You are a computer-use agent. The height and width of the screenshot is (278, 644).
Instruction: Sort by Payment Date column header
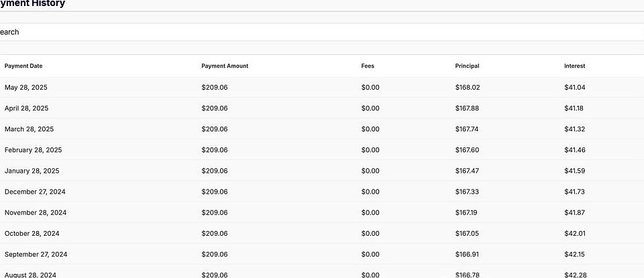pos(23,66)
